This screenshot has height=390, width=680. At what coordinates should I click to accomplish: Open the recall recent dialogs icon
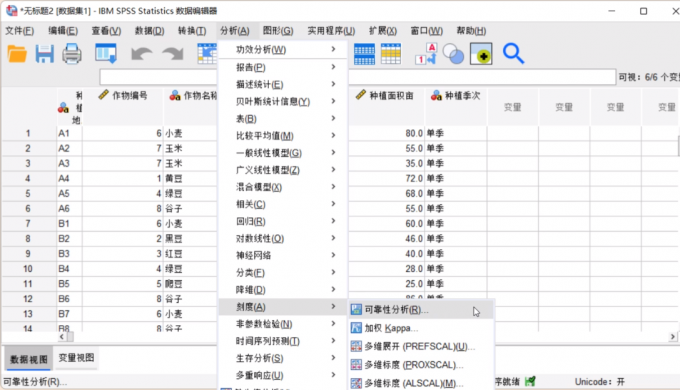106,54
